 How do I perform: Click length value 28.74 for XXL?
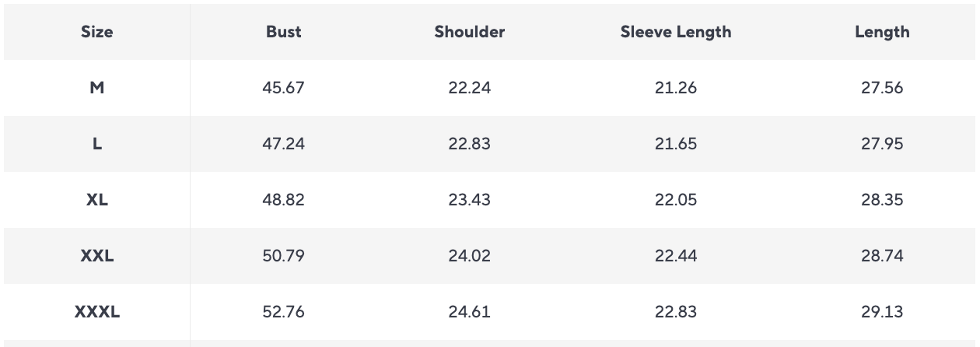click(x=882, y=256)
